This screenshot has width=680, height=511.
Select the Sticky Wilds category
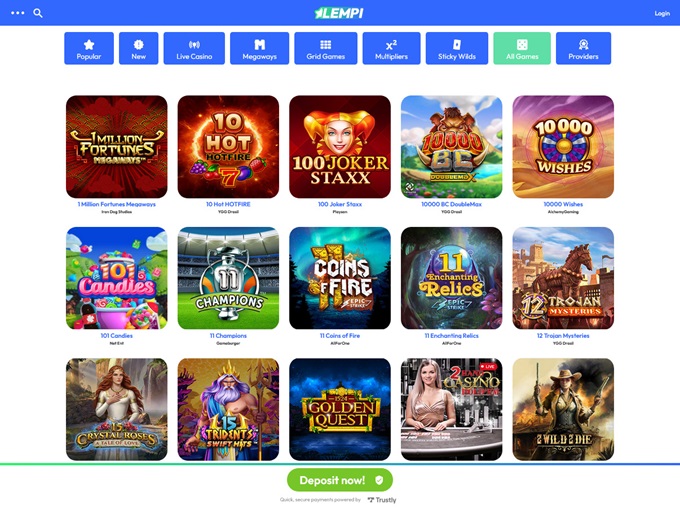457,48
